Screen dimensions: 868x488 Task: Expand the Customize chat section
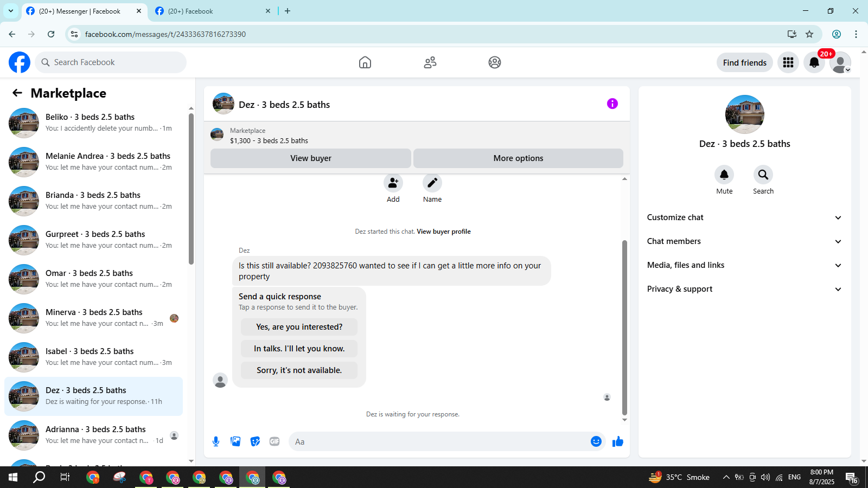[x=745, y=217]
